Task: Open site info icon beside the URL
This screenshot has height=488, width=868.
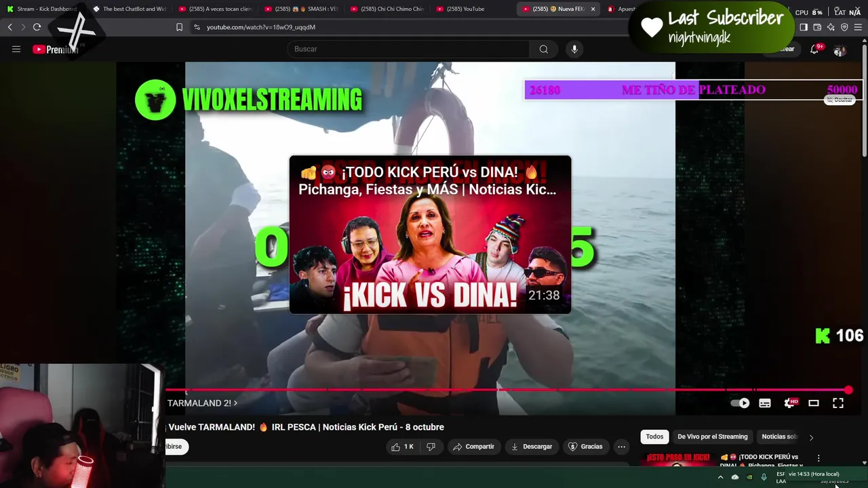Action: (197, 27)
